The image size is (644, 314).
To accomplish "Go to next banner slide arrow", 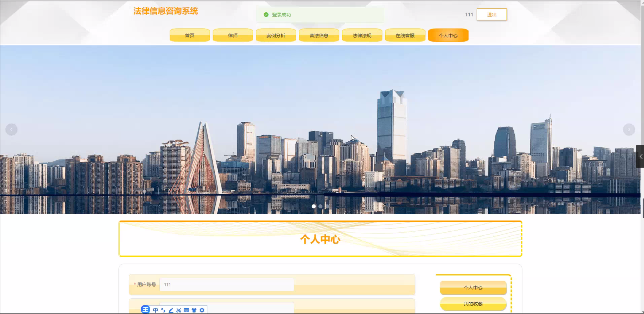I will pyautogui.click(x=629, y=129).
